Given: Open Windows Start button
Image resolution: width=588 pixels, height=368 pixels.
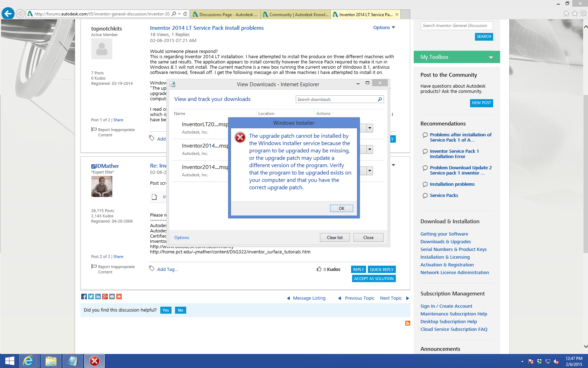Looking at the screenshot, I should click(9, 361).
